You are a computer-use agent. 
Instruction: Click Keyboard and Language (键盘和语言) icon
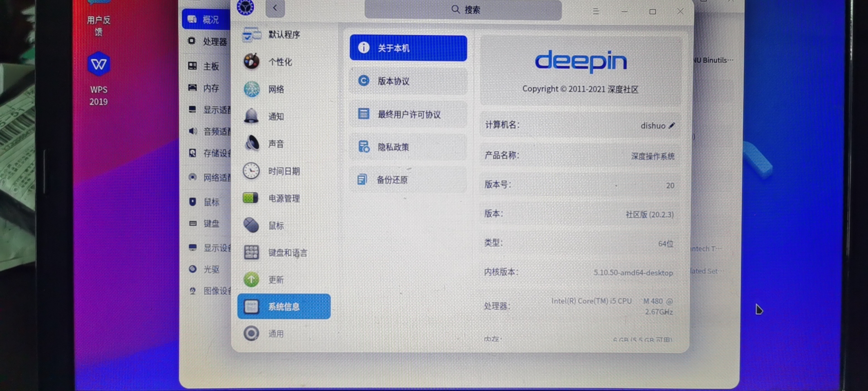coord(251,252)
